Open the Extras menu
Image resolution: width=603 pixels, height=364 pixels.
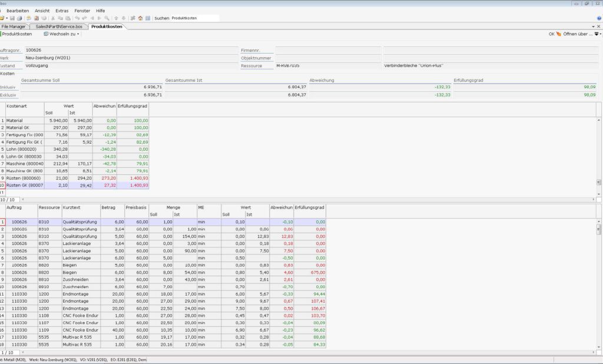pyautogui.click(x=62, y=11)
